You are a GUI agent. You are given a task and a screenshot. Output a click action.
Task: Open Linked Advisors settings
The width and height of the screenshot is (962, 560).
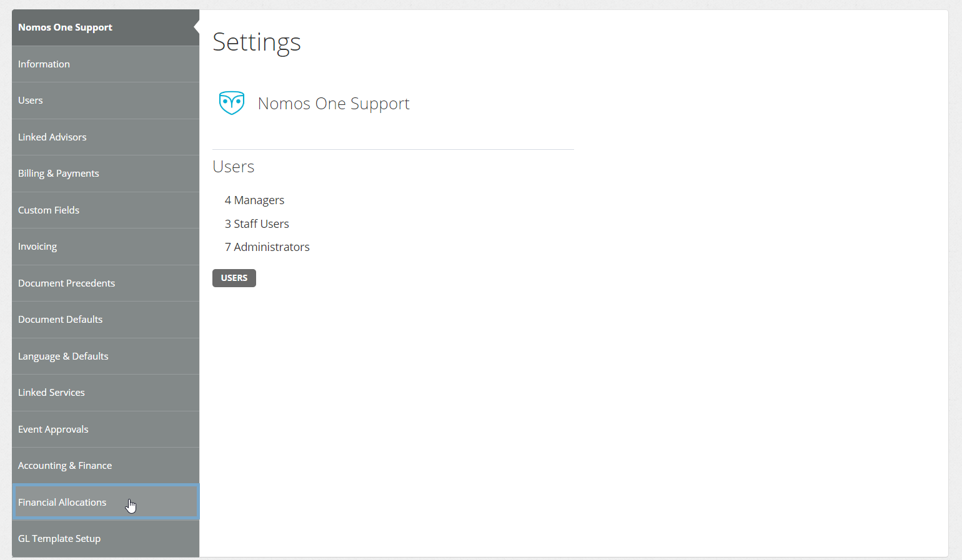pyautogui.click(x=106, y=137)
